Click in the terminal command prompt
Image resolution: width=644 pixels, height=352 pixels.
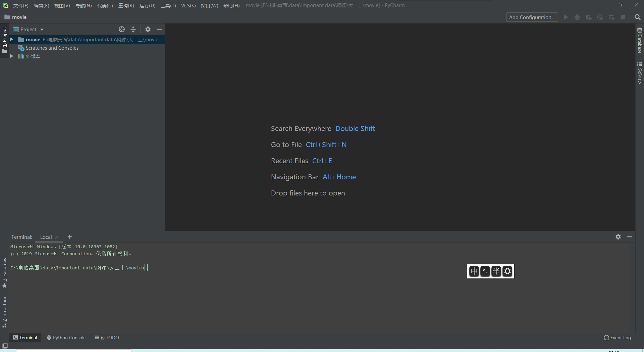(x=146, y=268)
